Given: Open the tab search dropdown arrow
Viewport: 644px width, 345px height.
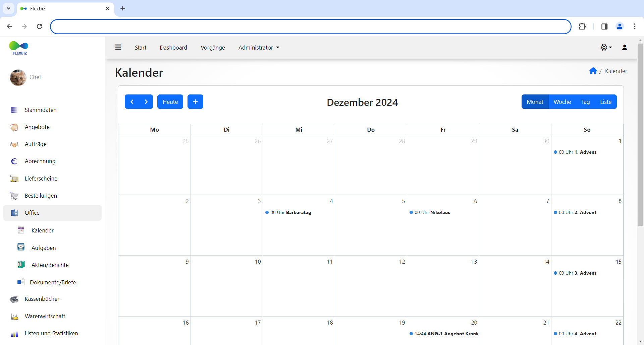Looking at the screenshot, I should pyautogui.click(x=8, y=8).
